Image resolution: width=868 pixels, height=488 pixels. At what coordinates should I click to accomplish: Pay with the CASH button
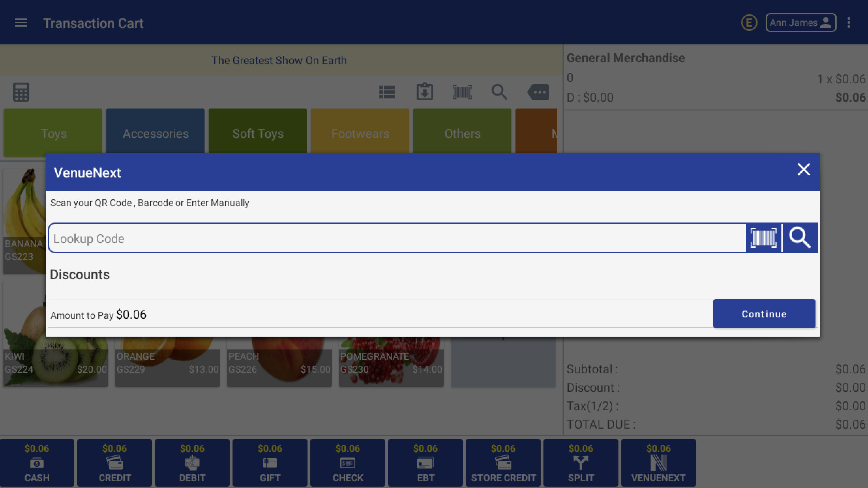(x=37, y=463)
